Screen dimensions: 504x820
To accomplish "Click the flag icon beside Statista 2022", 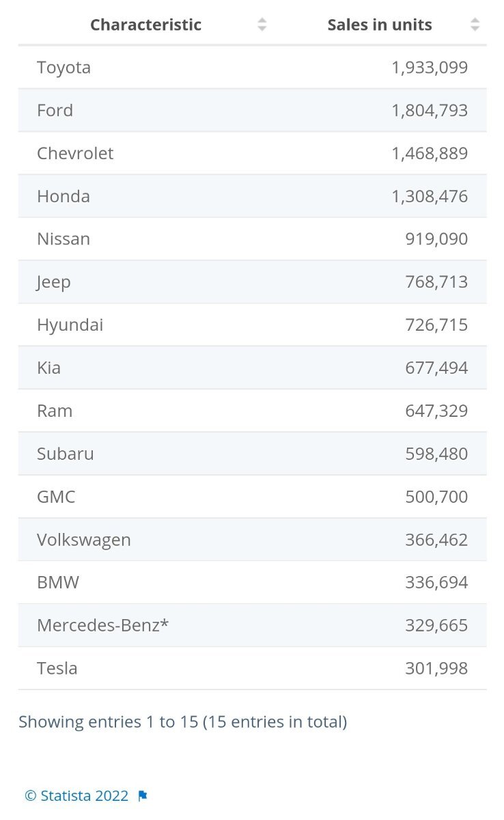I will [x=143, y=796].
